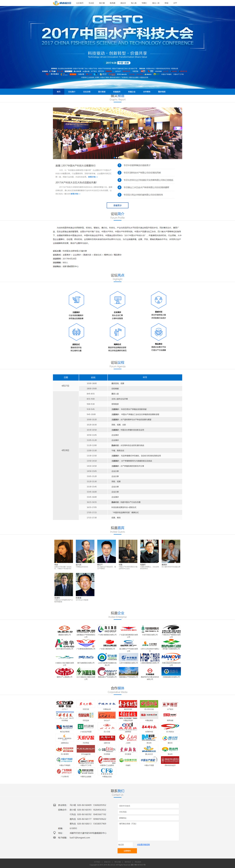Click the 水产前沿 media logo
The image size is (235, 868).
pos(171,704)
